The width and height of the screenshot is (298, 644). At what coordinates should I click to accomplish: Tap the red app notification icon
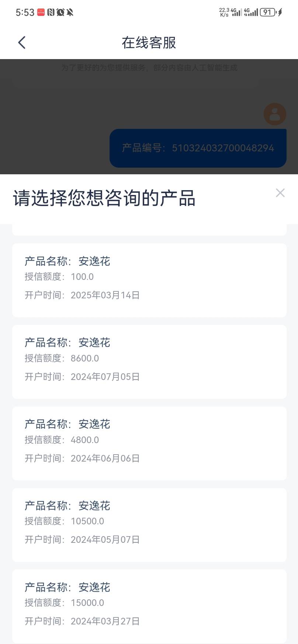coord(41,12)
